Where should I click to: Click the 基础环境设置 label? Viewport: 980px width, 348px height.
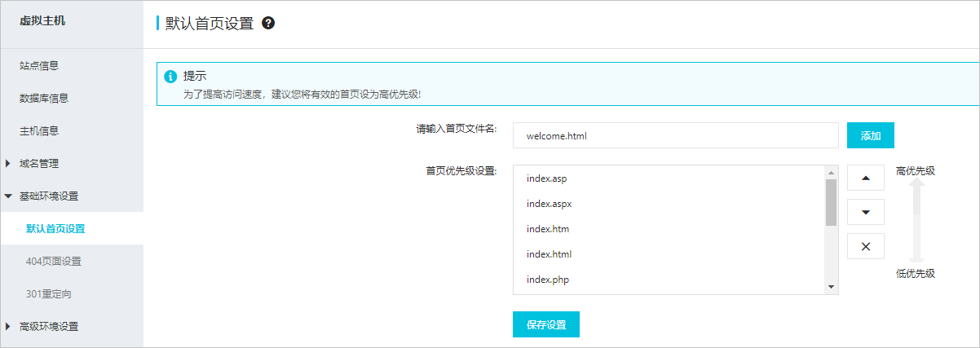pos(49,196)
